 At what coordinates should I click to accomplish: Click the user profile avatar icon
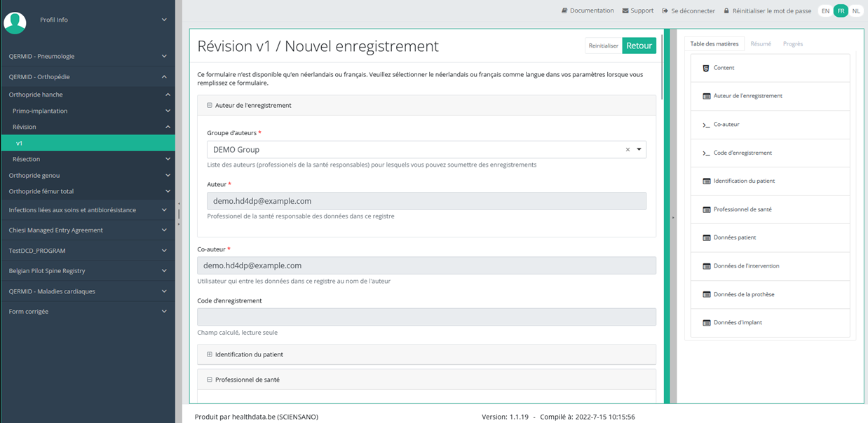(x=15, y=22)
